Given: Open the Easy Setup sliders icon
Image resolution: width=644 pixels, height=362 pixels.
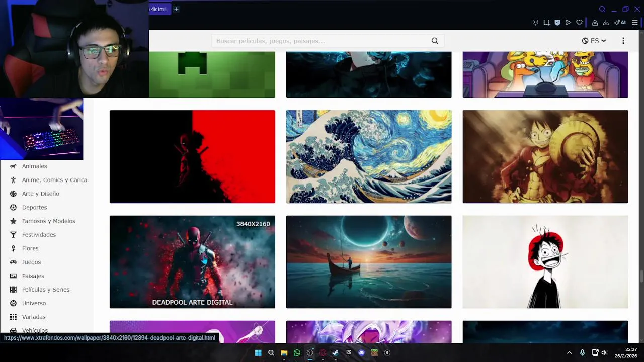Looking at the screenshot, I should click(x=635, y=23).
